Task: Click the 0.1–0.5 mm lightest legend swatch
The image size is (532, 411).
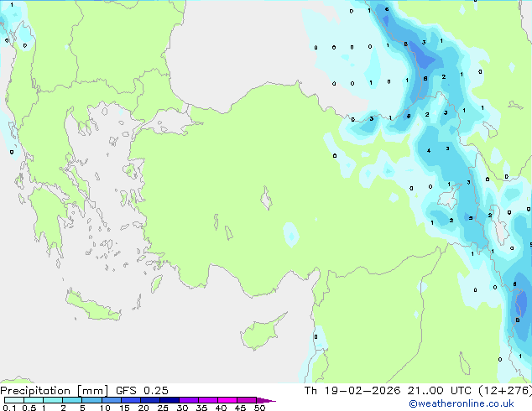Action: coord(14,400)
